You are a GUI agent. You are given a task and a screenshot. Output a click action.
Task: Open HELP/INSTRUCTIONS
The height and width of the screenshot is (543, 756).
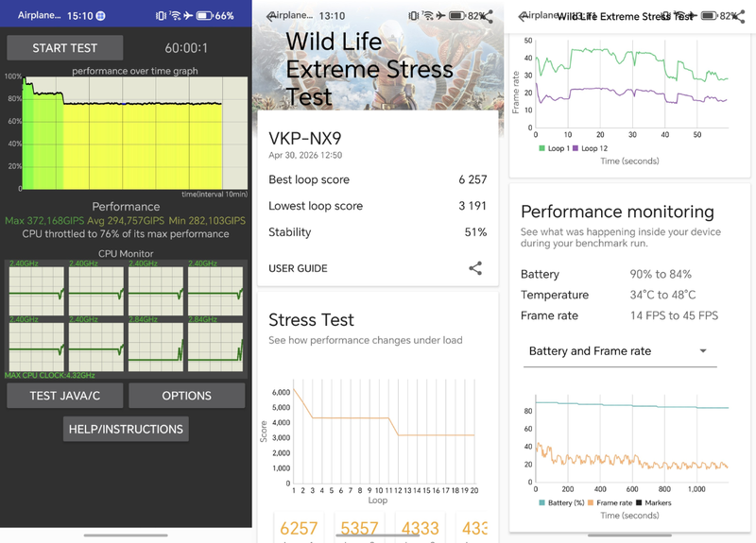[126, 429]
